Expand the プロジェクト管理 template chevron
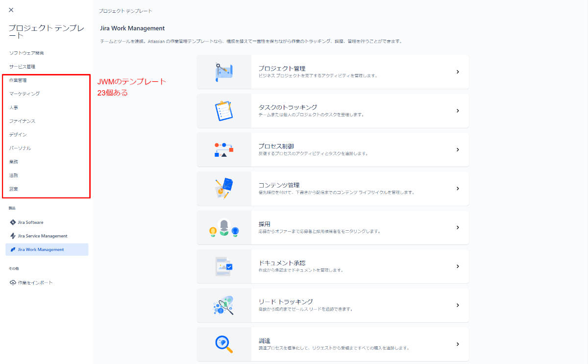This screenshot has width=588, height=364. click(458, 72)
